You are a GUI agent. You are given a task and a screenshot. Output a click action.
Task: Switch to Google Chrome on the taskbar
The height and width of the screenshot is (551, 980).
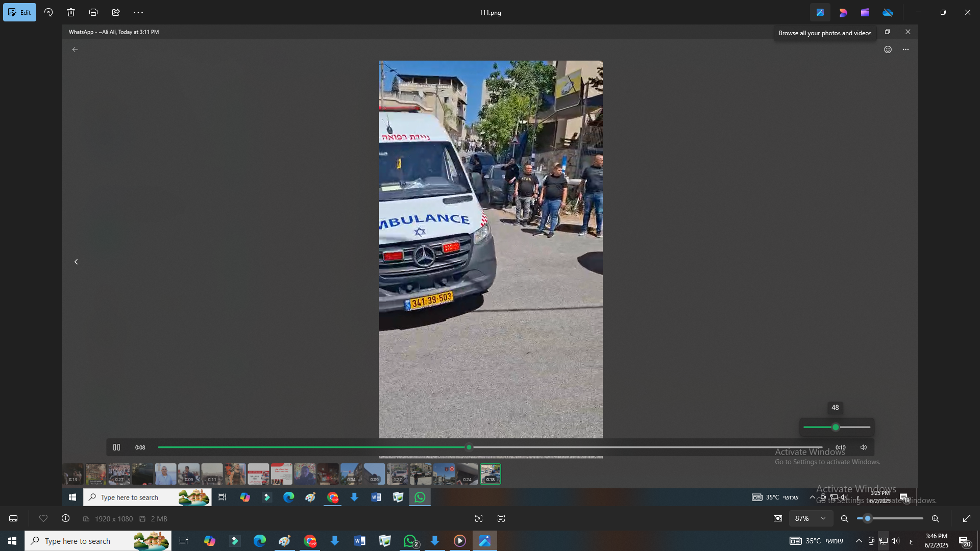coord(310,541)
